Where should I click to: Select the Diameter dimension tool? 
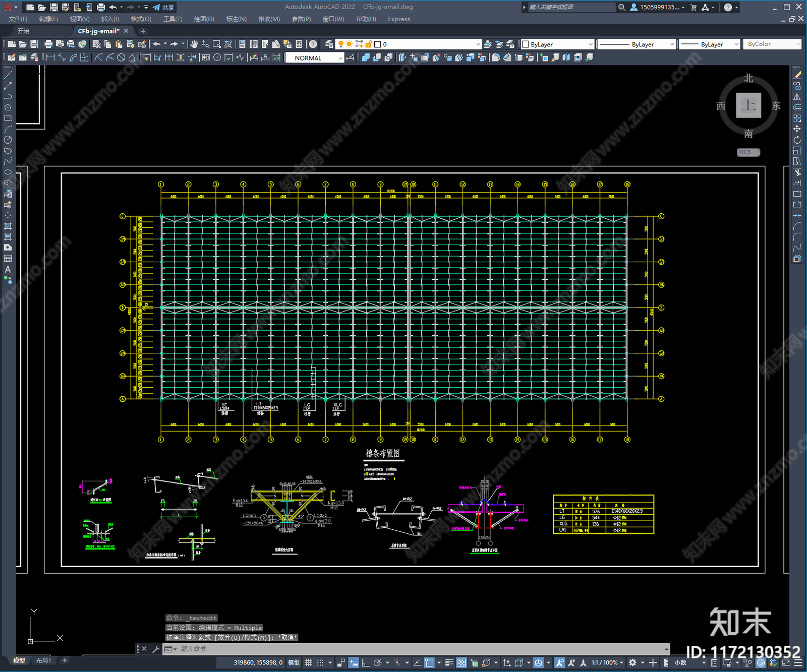click(121, 57)
